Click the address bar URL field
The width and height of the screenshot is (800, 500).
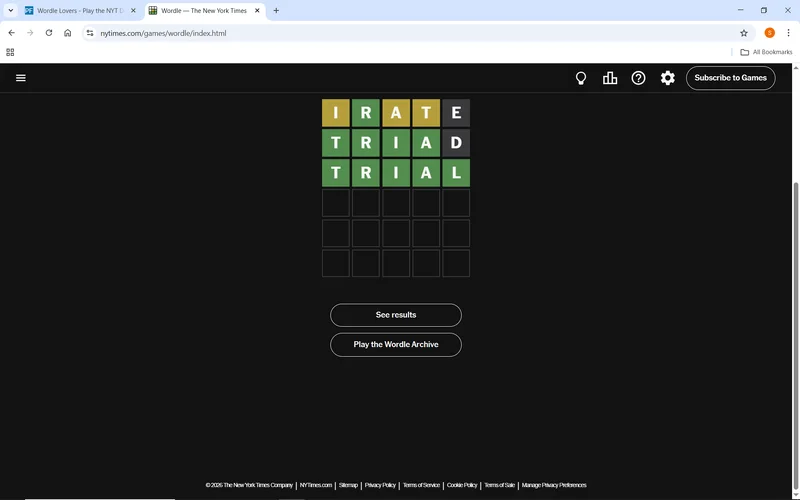[x=416, y=33]
